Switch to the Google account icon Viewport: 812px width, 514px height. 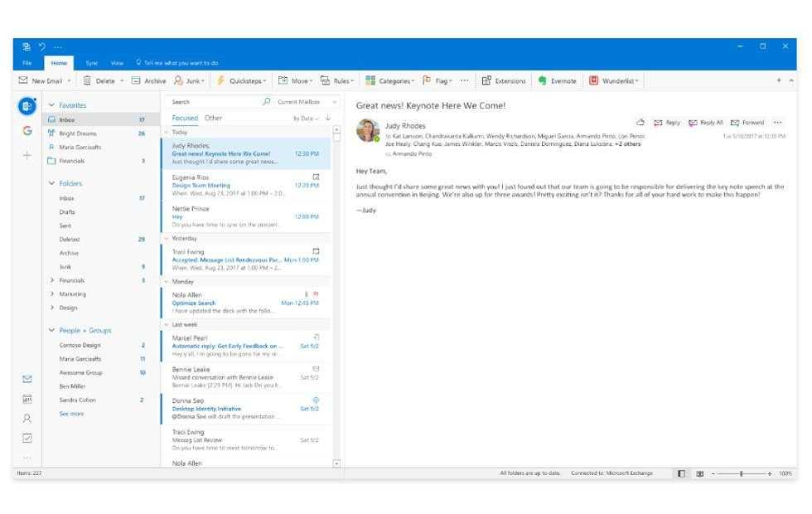[27, 131]
